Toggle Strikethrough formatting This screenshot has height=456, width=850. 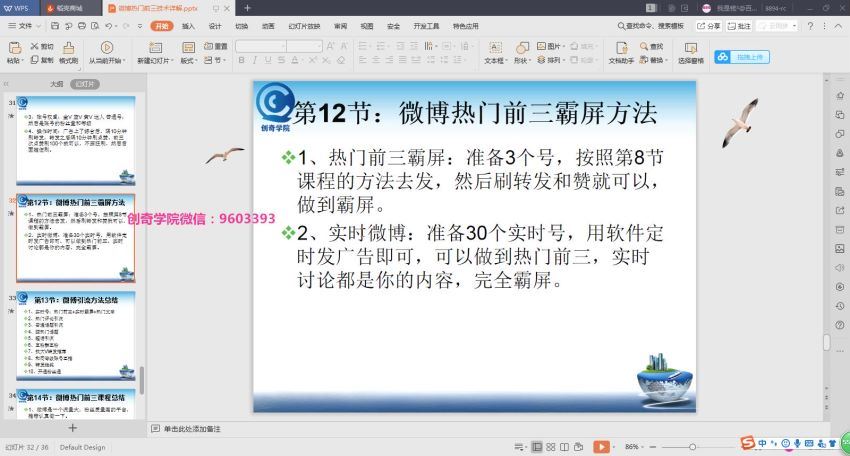(281, 60)
